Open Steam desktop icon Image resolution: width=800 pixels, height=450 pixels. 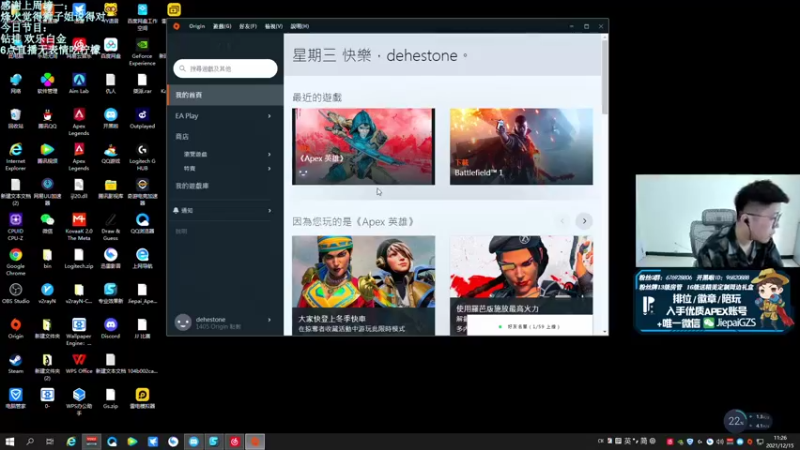[x=16, y=363]
